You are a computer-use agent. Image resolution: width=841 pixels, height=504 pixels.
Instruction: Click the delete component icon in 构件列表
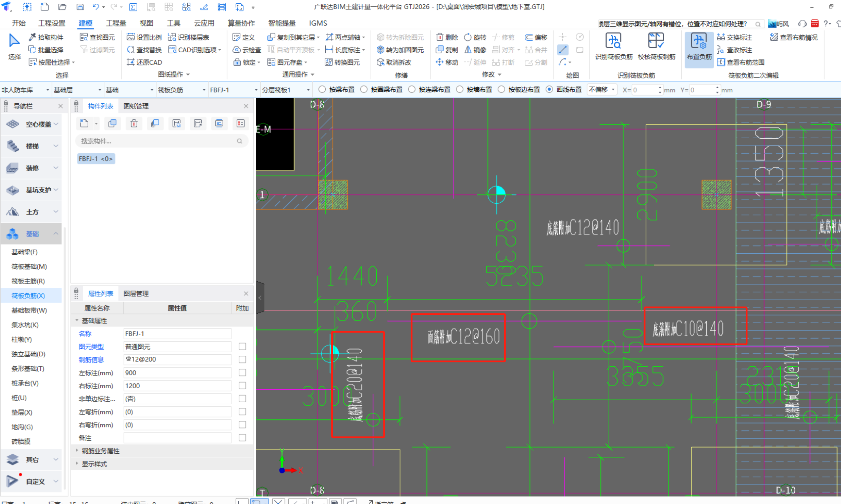134,123
